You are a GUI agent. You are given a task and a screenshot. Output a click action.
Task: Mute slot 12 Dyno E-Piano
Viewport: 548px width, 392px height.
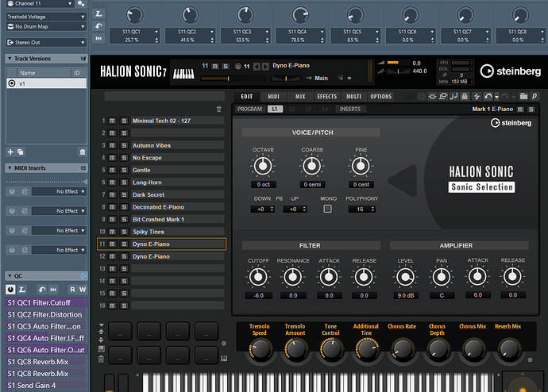pos(112,256)
